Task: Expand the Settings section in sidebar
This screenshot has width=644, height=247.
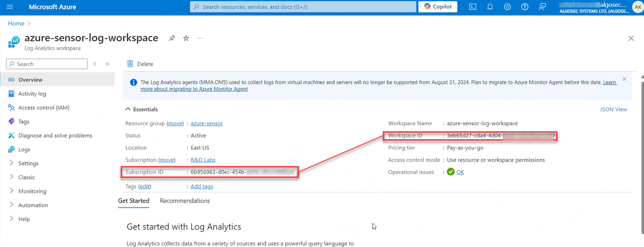Action: (28, 163)
